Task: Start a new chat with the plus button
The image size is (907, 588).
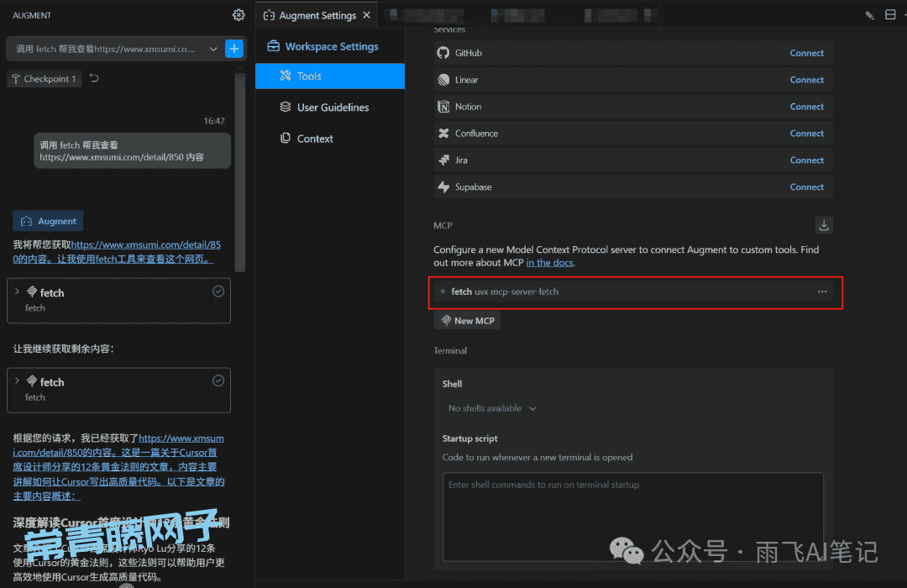Action: 234,49
